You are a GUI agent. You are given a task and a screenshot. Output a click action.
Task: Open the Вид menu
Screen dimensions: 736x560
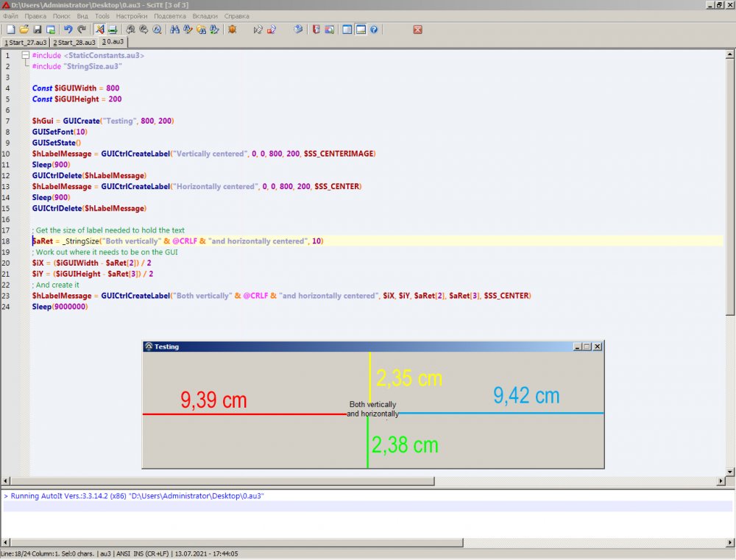pos(82,16)
